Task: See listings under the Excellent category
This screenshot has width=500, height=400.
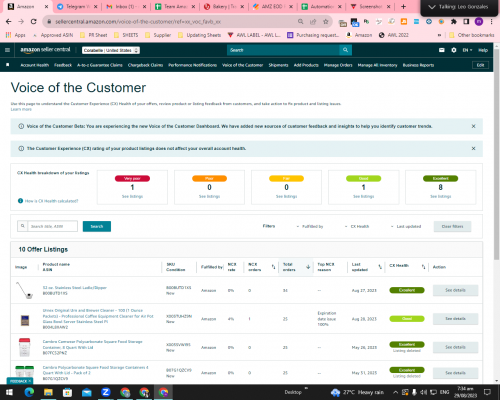Action: pos(440,196)
